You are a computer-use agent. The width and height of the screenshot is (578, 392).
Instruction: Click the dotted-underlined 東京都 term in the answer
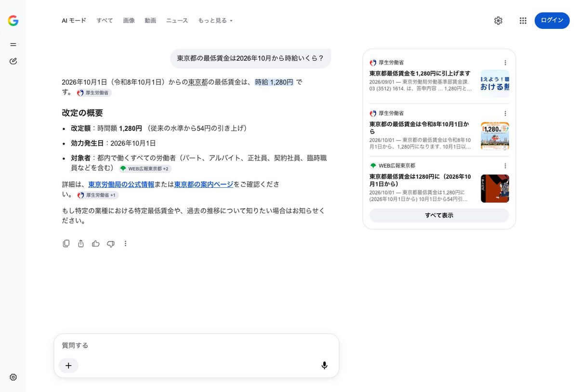coord(197,82)
